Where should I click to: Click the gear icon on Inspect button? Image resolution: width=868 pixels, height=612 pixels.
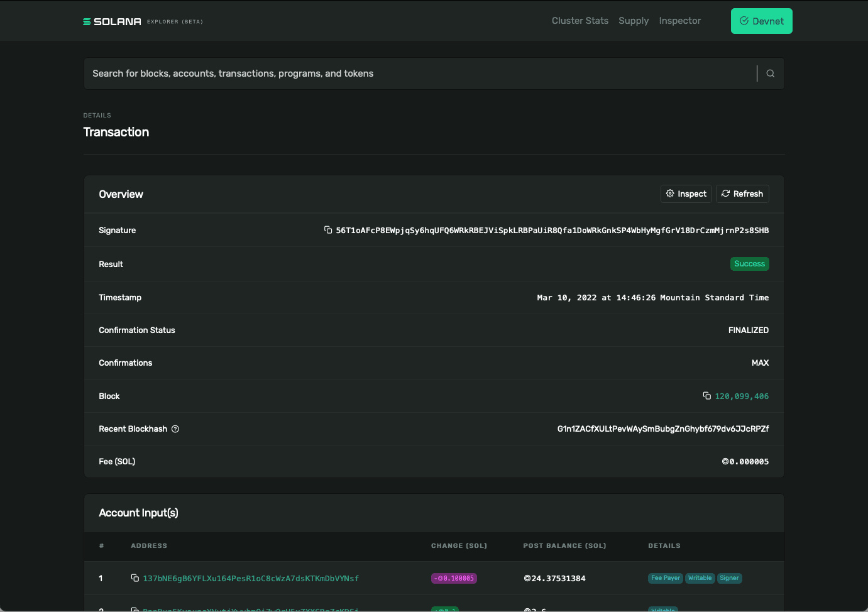click(670, 194)
